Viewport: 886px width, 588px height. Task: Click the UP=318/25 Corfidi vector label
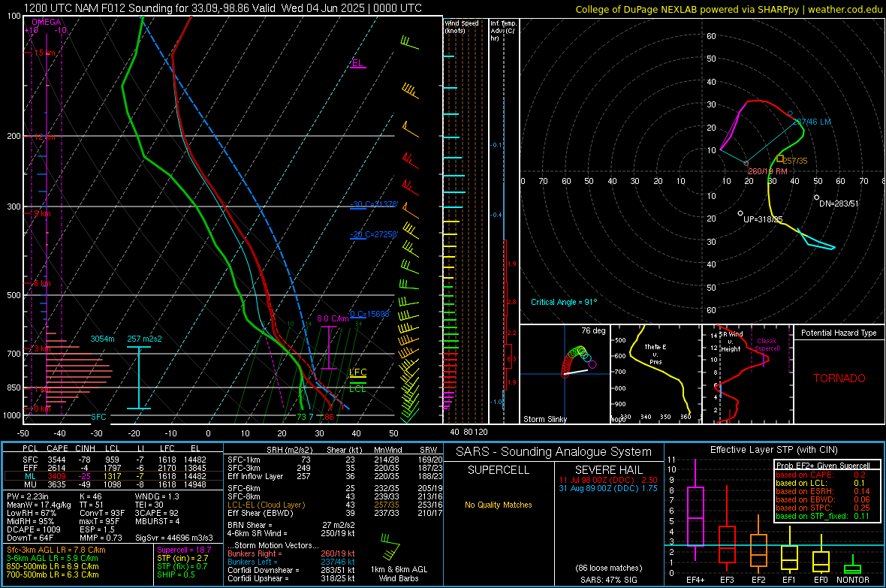tap(763, 219)
